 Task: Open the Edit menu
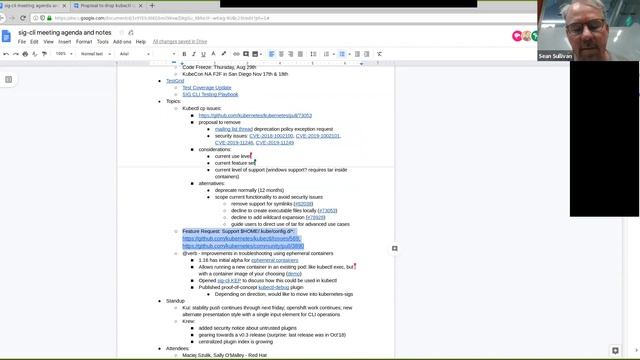tap(34, 42)
